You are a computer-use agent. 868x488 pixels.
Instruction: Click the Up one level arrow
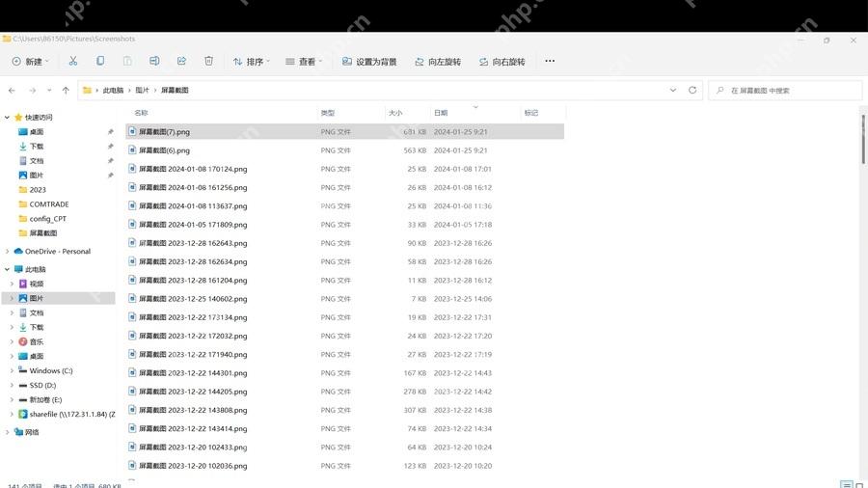point(66,91)
